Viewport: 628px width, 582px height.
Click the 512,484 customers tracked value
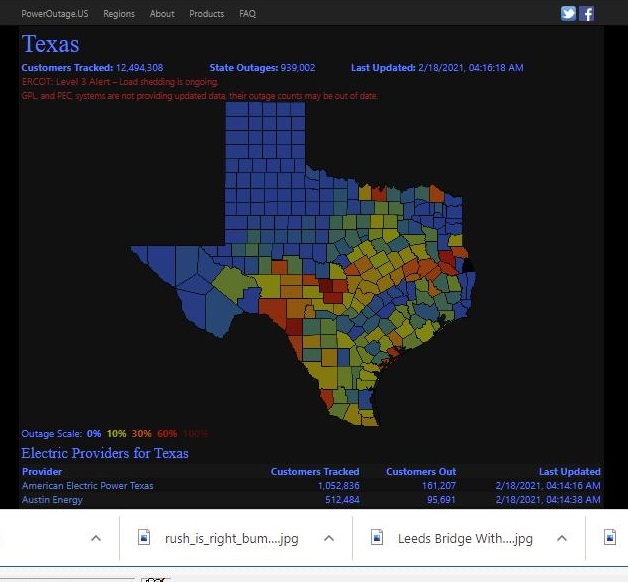(x=342, y=500)
